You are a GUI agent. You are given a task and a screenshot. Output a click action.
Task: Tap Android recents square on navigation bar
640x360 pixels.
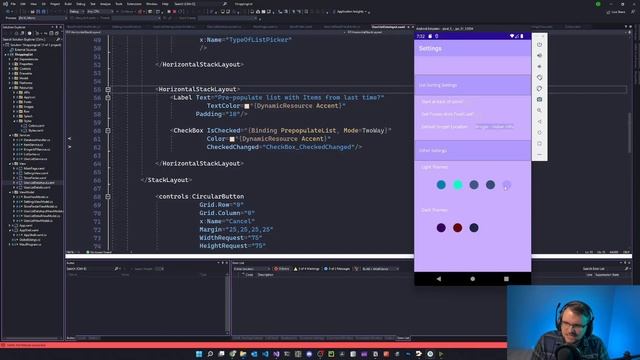(x=506, y=279)
